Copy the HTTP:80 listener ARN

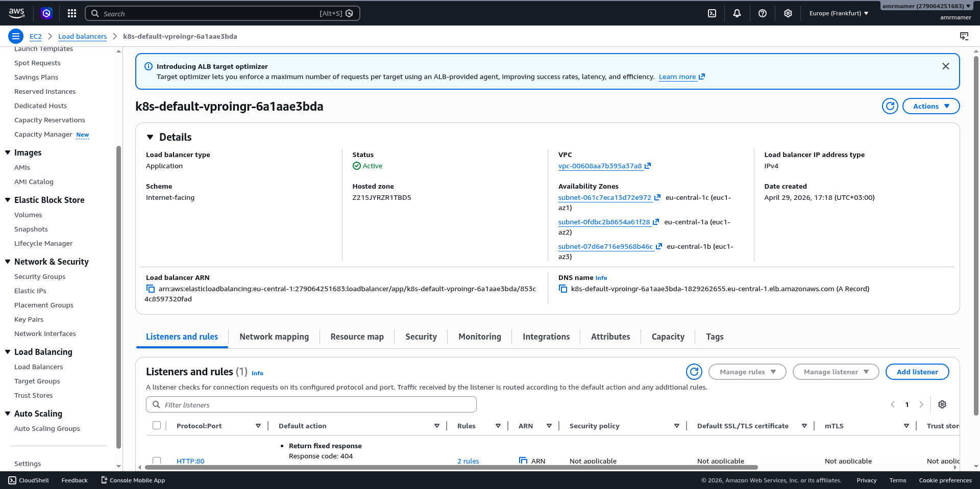click(523, 460)
